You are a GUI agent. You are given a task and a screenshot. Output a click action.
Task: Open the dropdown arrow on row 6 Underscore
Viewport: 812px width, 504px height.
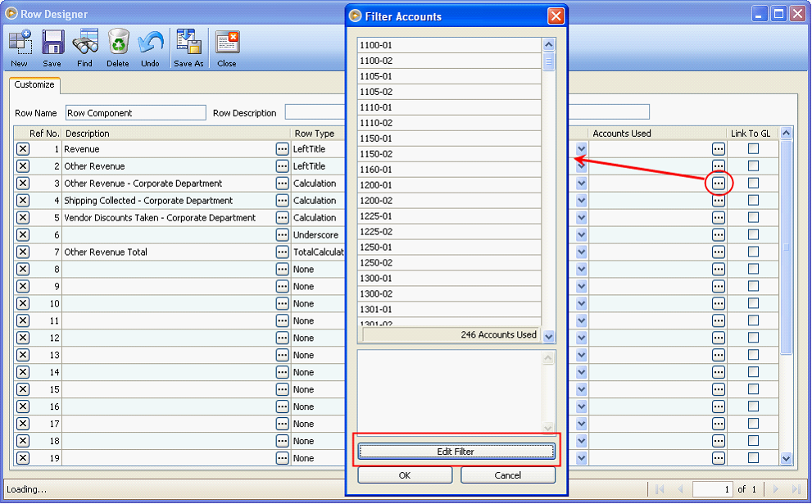point(581,234)
